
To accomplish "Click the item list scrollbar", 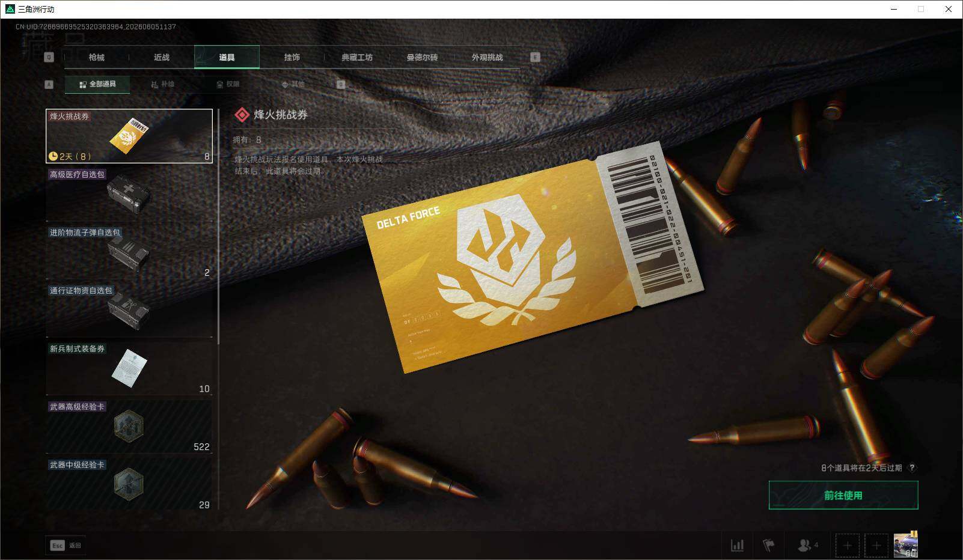I will tap(218, 227).
